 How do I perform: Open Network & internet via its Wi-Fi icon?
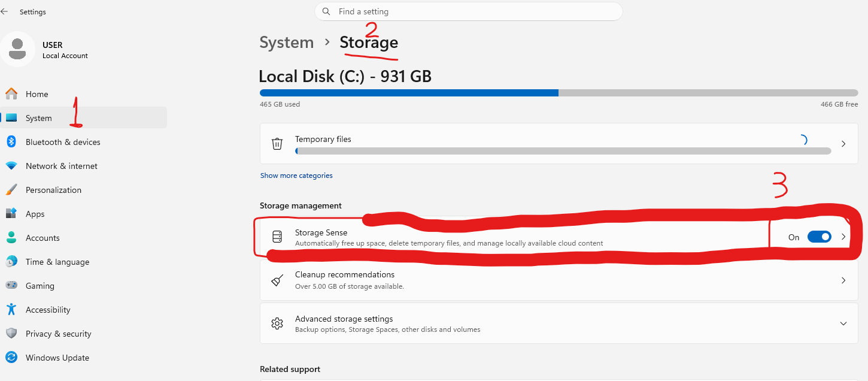(11, 166)
